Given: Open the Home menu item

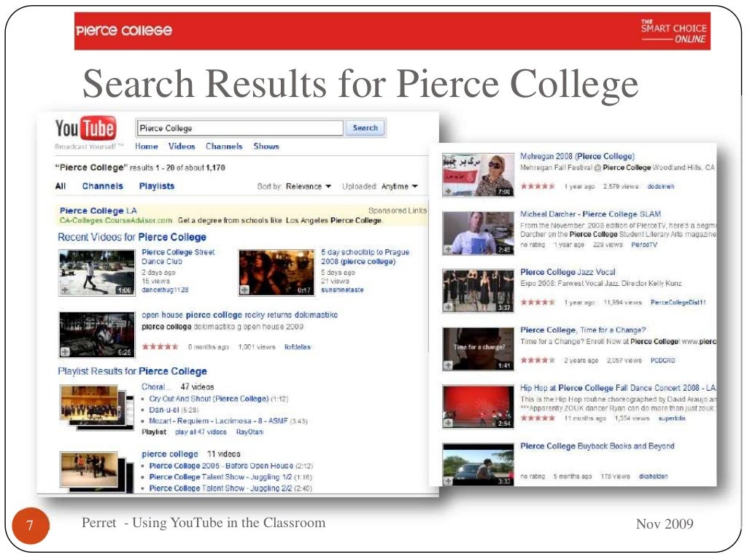Looking at the screenshot, I should (146, 146).
